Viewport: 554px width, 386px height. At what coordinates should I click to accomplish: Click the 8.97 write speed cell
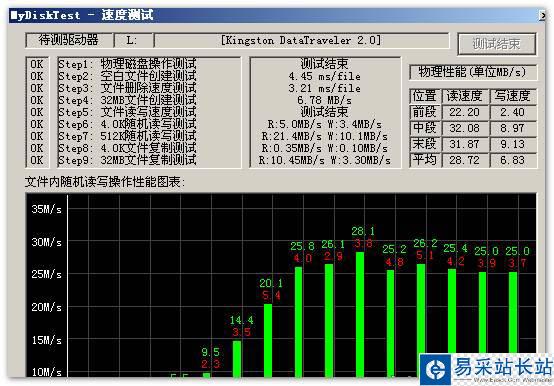click(513, 128)
